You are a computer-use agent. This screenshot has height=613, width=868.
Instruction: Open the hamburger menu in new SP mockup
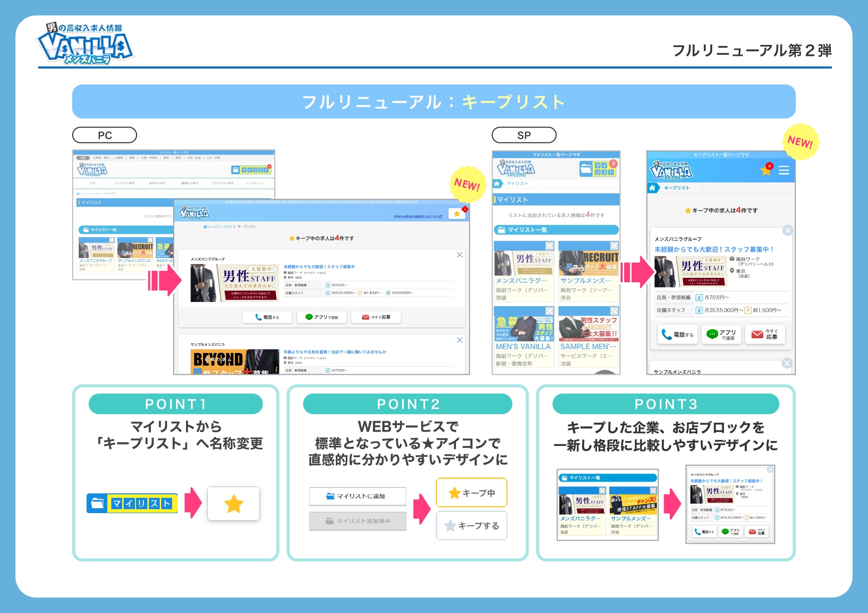click(784, 171)
